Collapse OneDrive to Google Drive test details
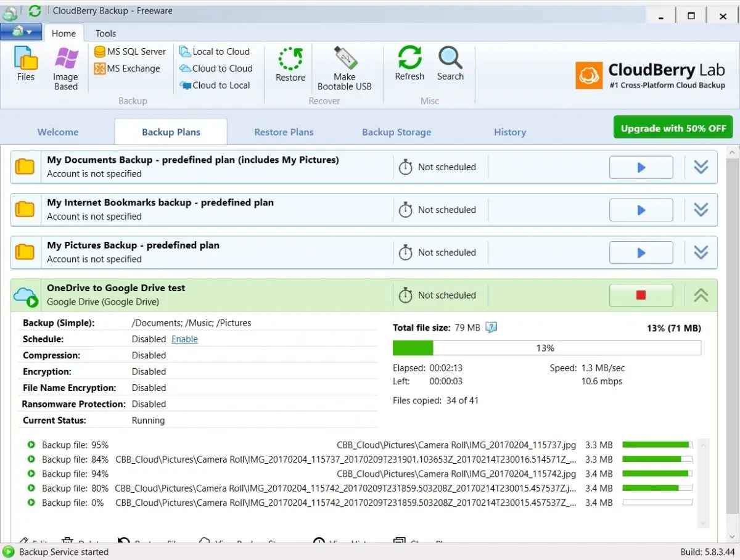This screenshot has width=740, height=560. [x=701, y=295]
